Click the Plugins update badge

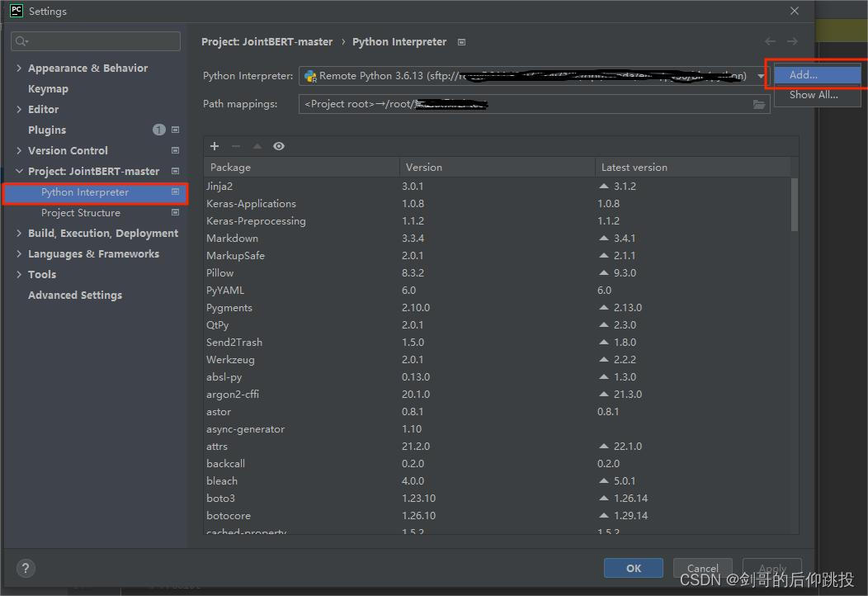[x=159, y=130]
